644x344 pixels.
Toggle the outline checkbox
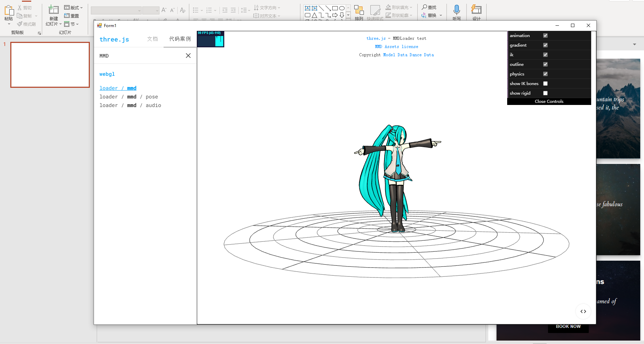point(545,64)
